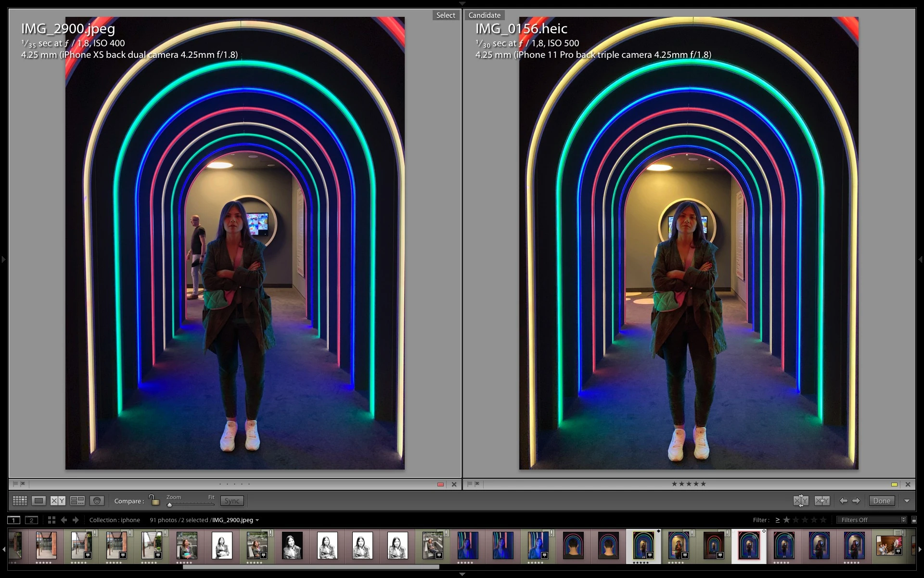Switch to Loupe view
Image resolution: width=924 pixels, height=578 pixels.
(x=39, y=501)
